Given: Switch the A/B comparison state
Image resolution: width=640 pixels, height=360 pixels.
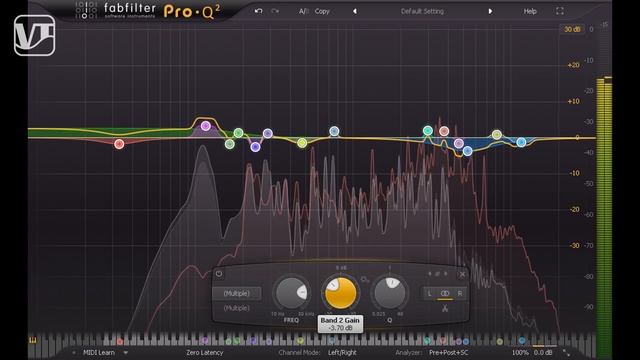Looking at the screenshot, I should [x=303, y=11].
